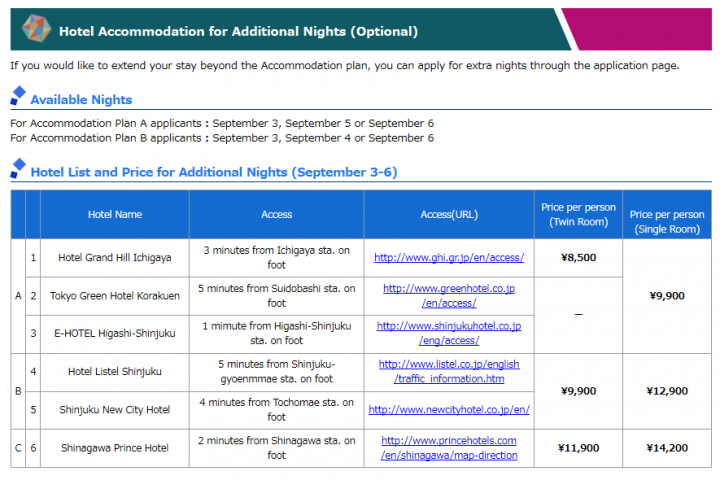Click the ¥14,200 single room price
This screenshot has width=720, height=480.
point(667,448)
